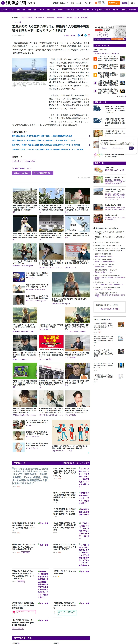Select 記事 ranking tab
This screenshot has height=644, width=138.
click(96, 50)
